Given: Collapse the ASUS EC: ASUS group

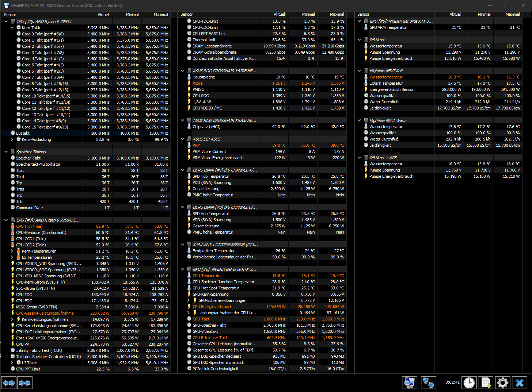Looking at the screenshot, I should (182, 139).
